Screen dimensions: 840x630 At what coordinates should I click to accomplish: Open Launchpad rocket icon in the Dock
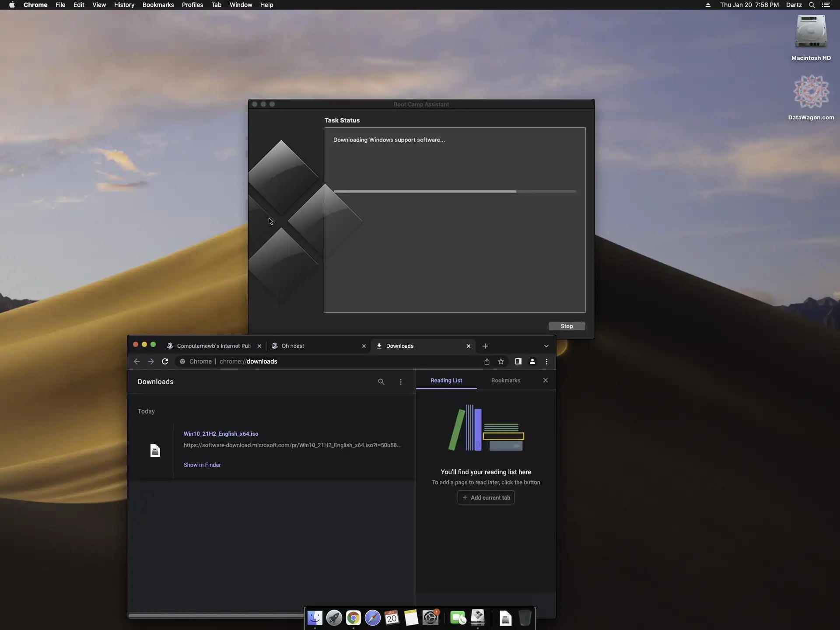[x=334, y=618]
